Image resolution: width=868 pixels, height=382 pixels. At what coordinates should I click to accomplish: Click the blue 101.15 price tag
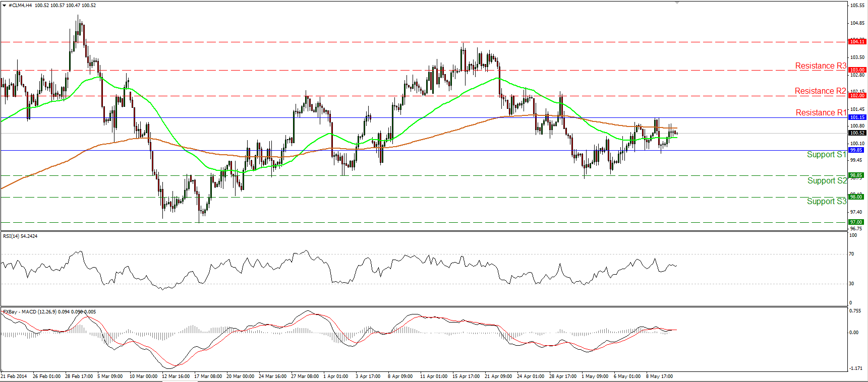(857, 117)
